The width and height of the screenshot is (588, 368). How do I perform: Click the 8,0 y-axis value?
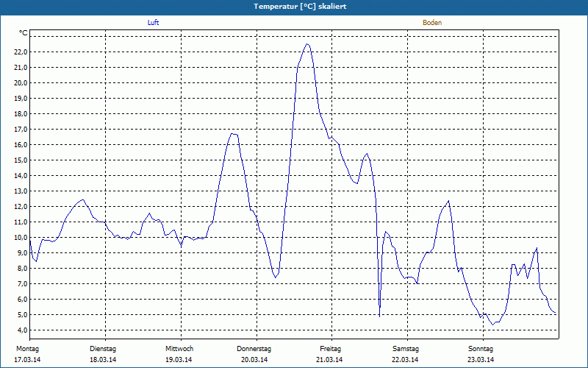22,269
